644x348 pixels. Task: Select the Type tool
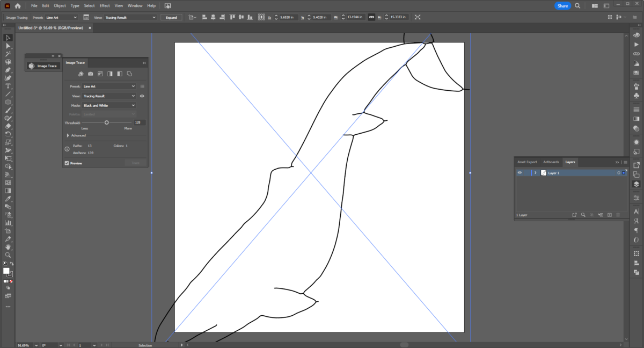coord(8,85)
